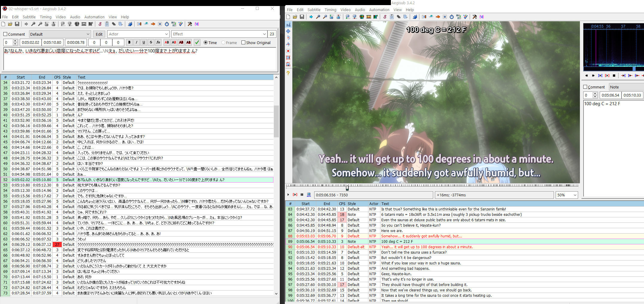The height and width of the screenshot is (304, 644).
Task: Click the visual tools help question mark
Action: (288, 73)
